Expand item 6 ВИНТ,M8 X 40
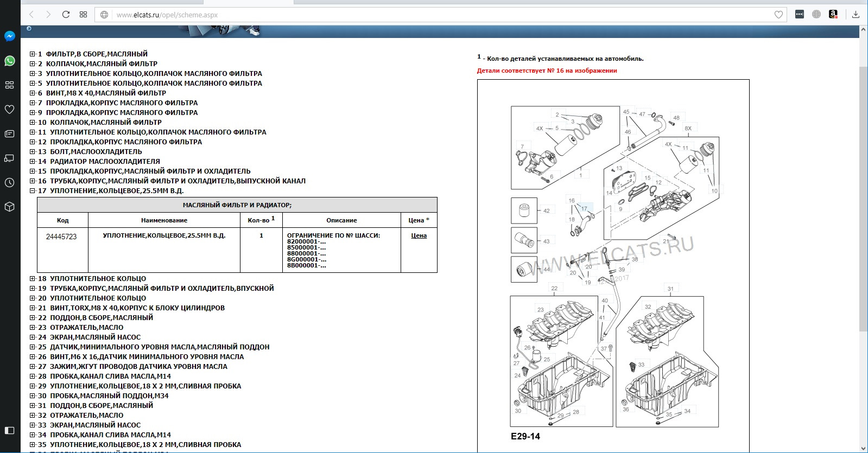868x453 pixels. coord(33,93)
